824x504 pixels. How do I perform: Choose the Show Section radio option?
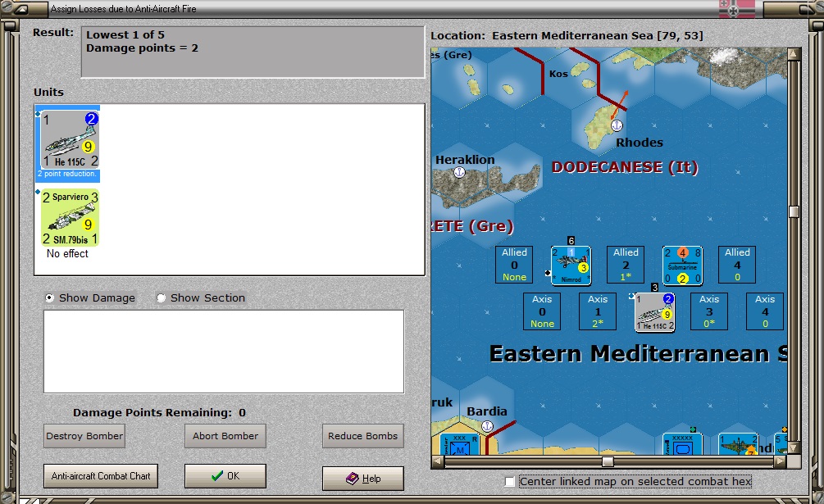pos(161,297)
